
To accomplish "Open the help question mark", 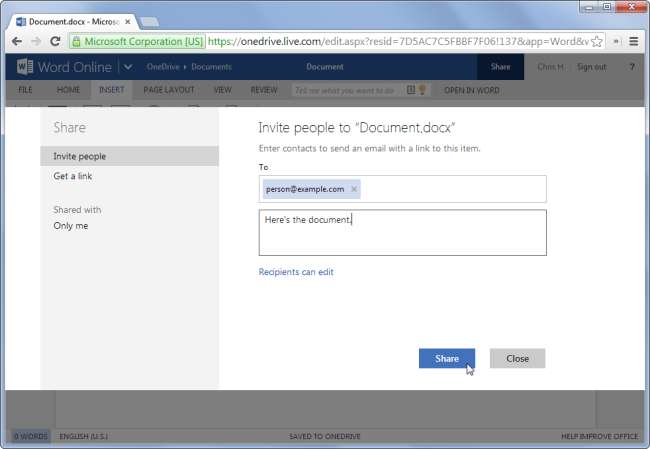I will (632, 66).
